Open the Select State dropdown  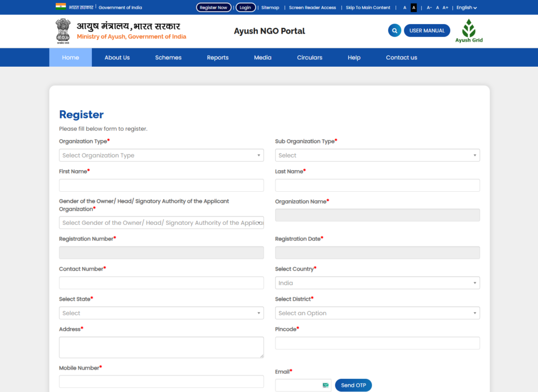161,313
